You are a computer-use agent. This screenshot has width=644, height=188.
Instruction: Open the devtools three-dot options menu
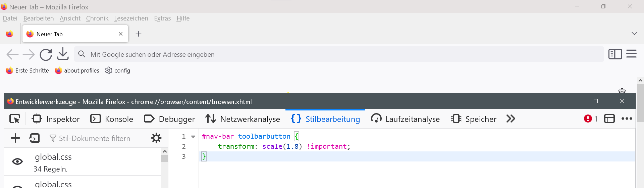tap(627, 119)
